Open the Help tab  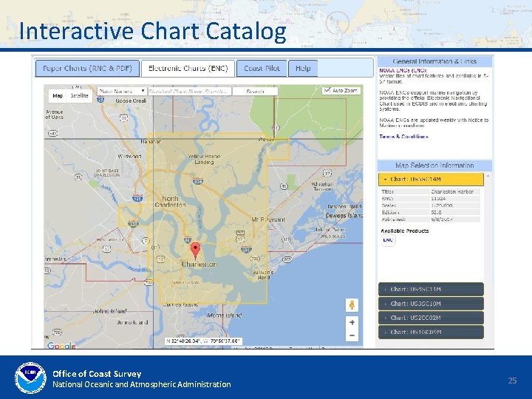303,68
